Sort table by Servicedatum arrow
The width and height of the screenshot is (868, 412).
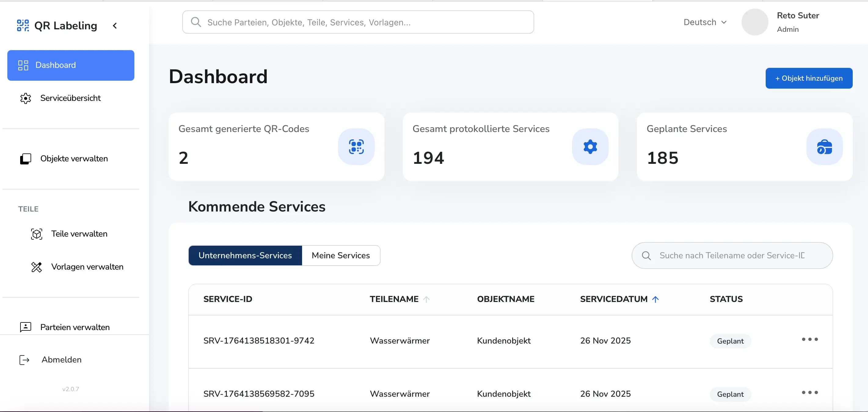(655, 299)
